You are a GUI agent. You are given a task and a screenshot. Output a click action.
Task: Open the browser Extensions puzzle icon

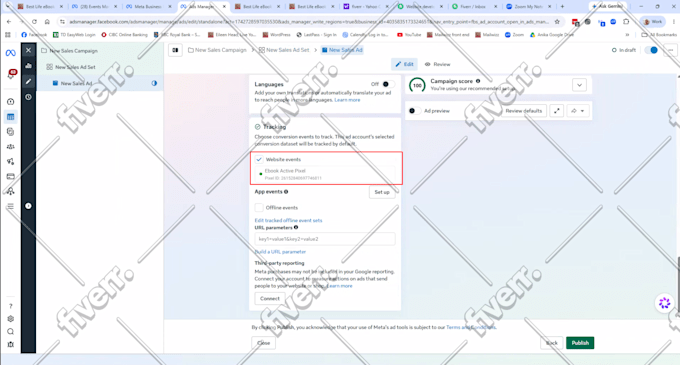[626, 22]
